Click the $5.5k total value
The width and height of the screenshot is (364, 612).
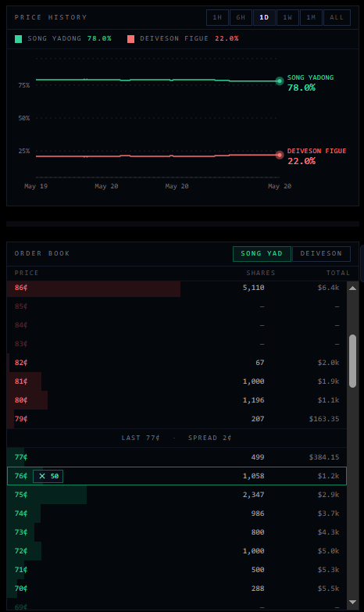click(x=329, y=589)
